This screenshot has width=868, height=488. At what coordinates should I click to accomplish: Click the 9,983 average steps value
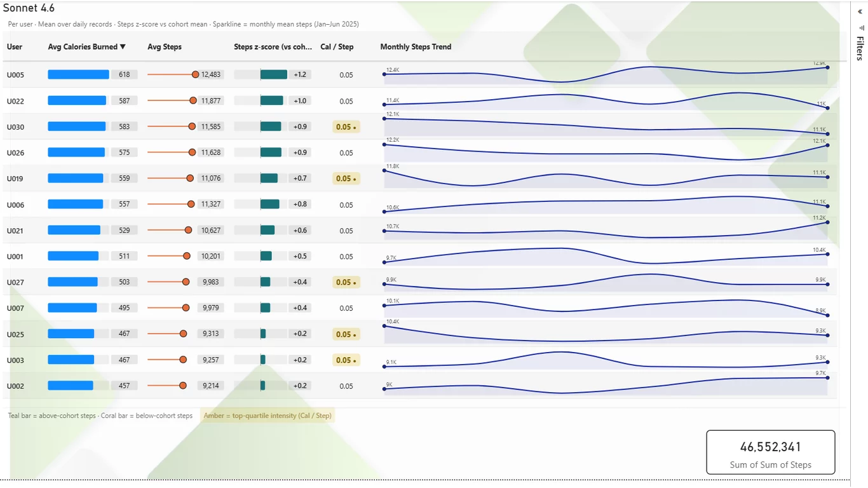(211, 282)
